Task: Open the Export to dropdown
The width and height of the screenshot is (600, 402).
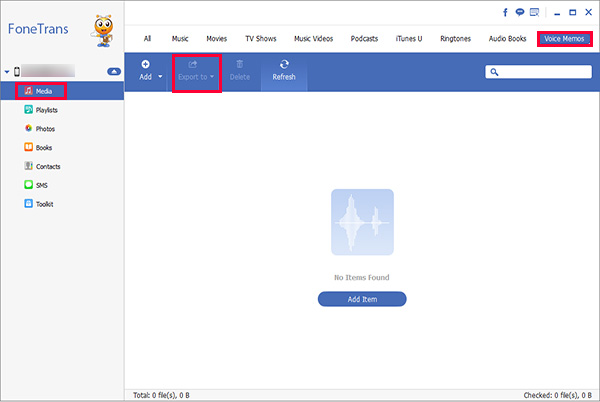Action: pyautogui.click(x=196, y=71)
